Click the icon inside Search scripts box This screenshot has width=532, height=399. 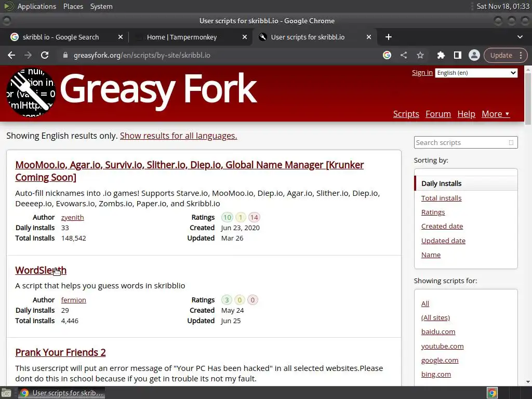click(511, 143)
